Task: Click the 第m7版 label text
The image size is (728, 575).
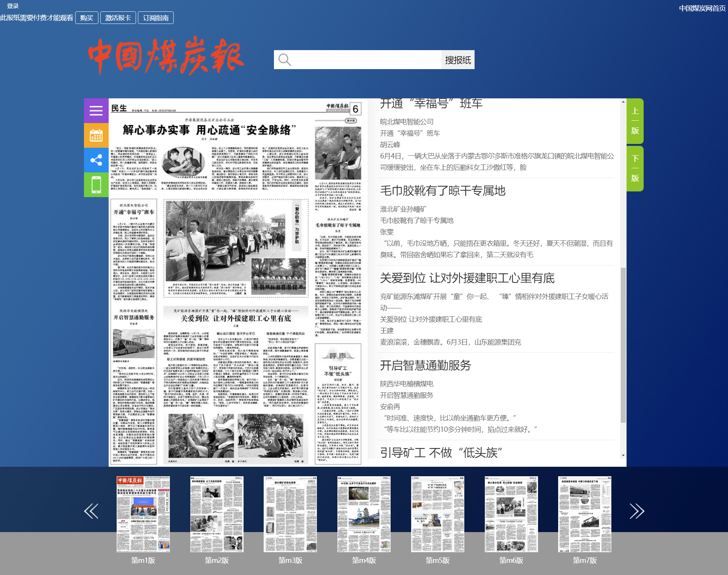Action: tap(585, 561)
